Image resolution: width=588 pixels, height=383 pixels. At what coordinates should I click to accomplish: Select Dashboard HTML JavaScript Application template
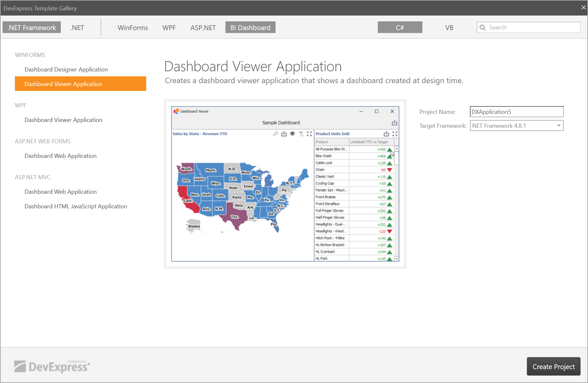[81, 206]
